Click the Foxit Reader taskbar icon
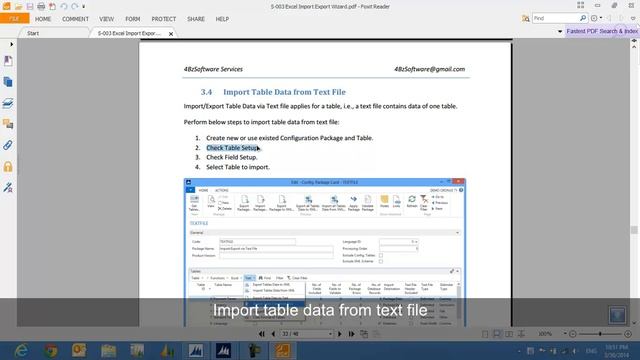This screenshot has height=360, width=640. pyautogui.click(x=282, y=351)
